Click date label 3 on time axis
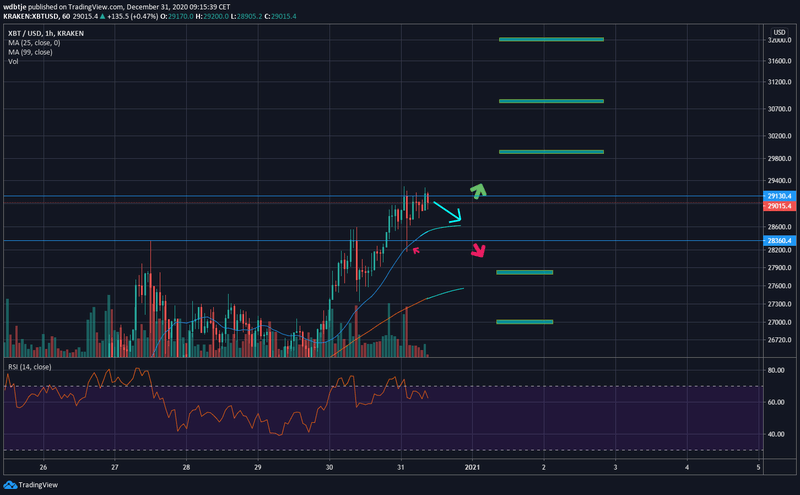This screenshot has height=495, width=800. (x=615, y=467)
